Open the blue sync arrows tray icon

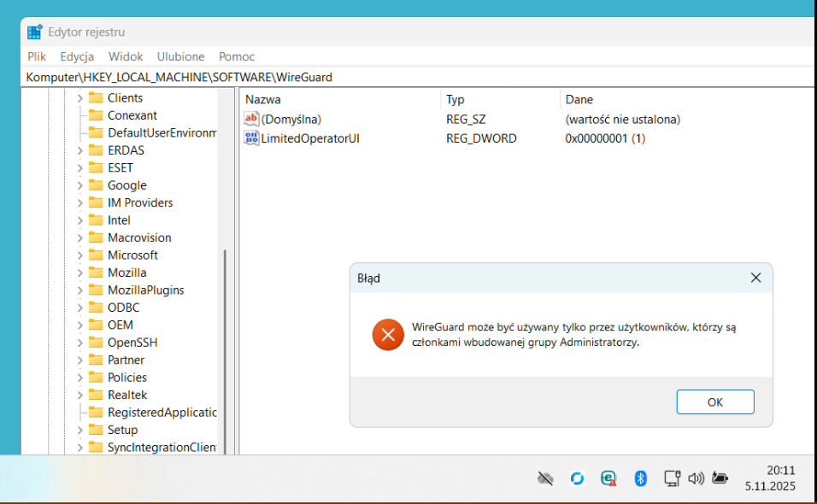click(578, 478)
